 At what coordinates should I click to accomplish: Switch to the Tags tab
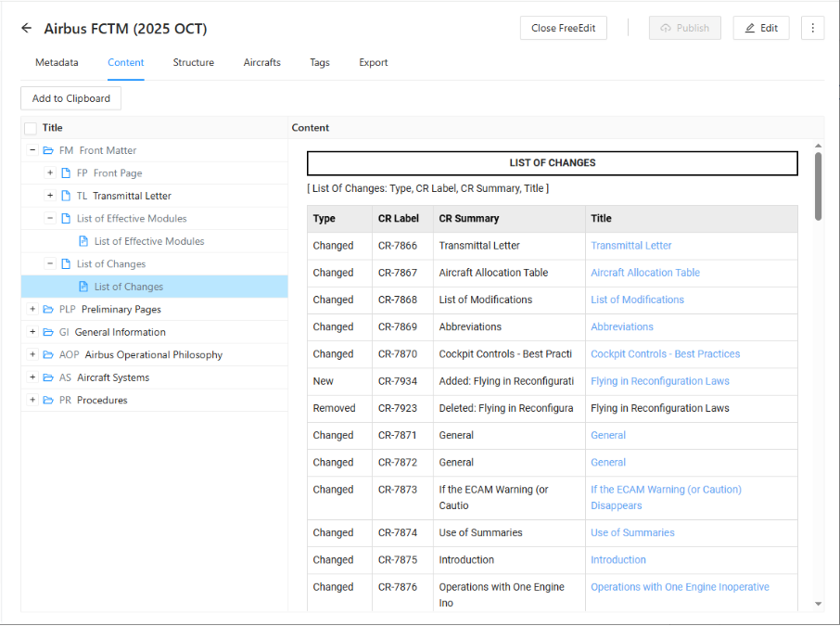tap(319, 62)
